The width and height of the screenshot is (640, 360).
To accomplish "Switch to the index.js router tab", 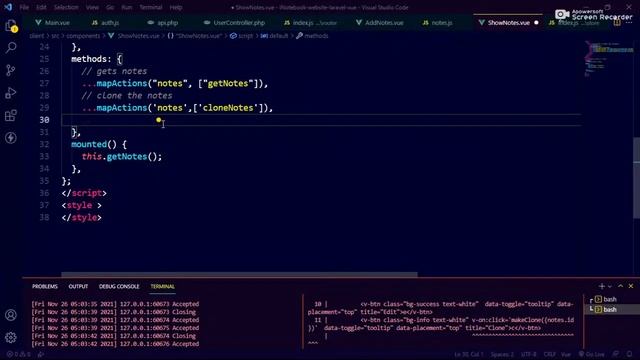I will point(311,23).
